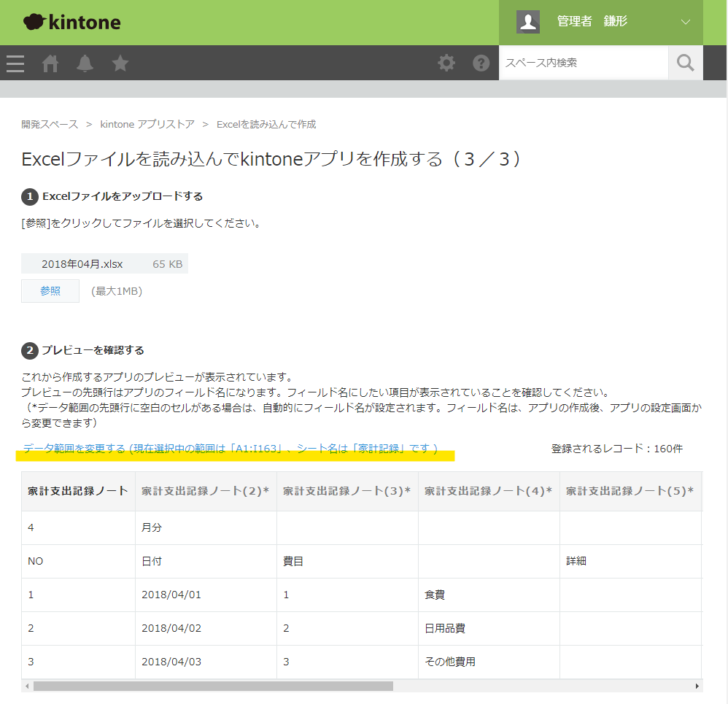Click the 詳細 cell
728x704 pixels.
(x=630, y=562)
